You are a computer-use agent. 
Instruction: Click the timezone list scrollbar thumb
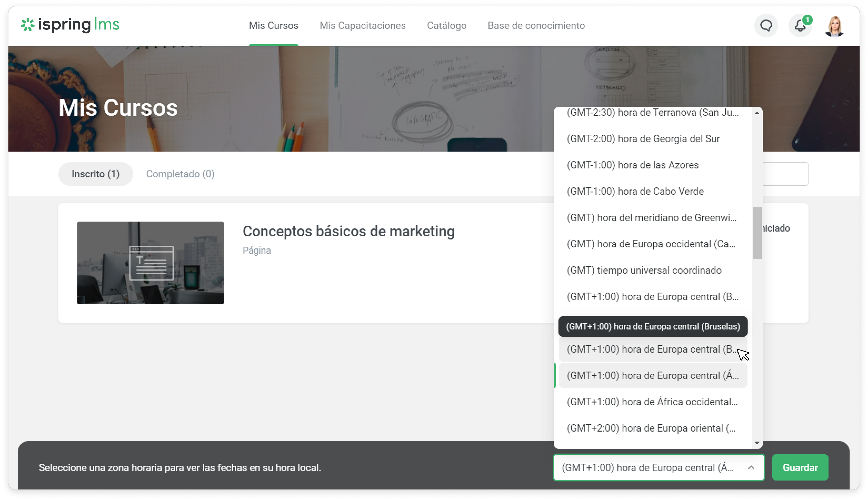(757, 233)
